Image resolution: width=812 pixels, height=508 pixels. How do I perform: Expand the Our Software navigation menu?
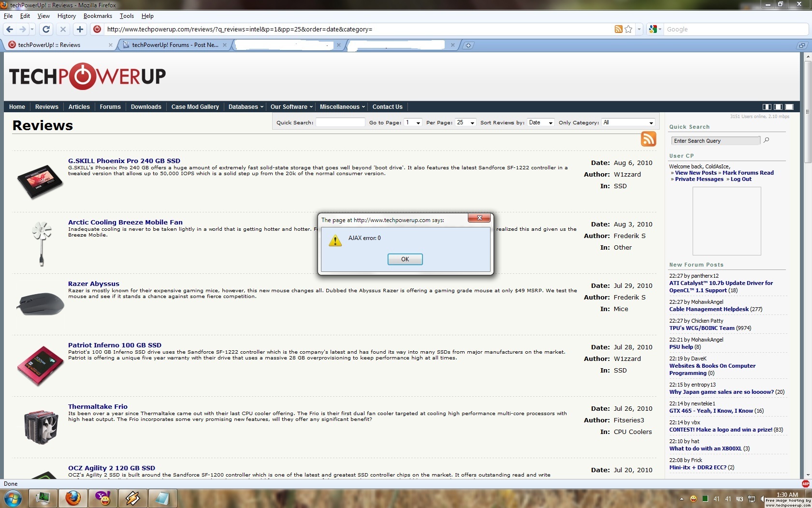[291, 107]
